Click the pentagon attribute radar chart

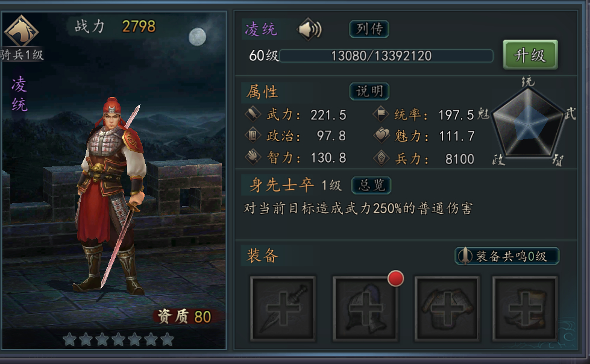(529, 124)
